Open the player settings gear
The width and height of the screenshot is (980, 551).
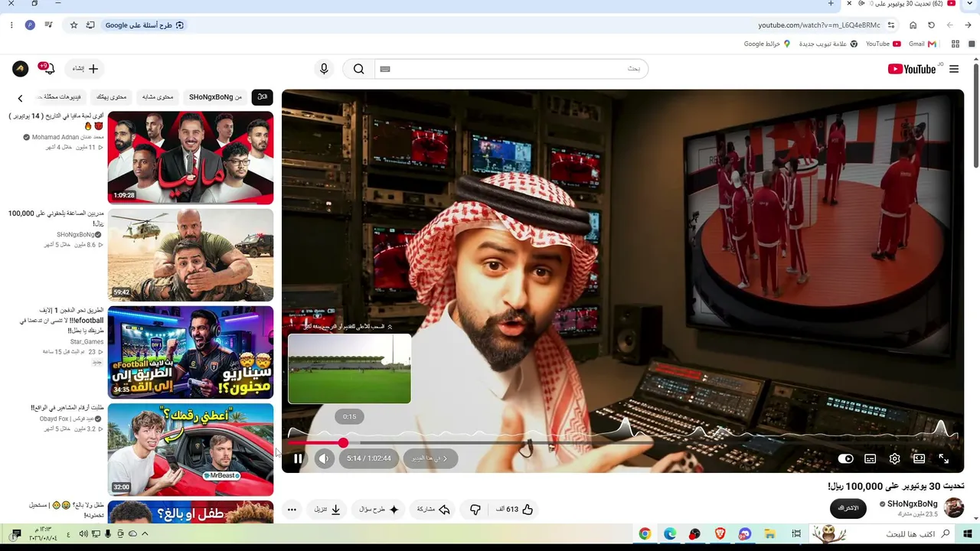[x=894, y=458]
